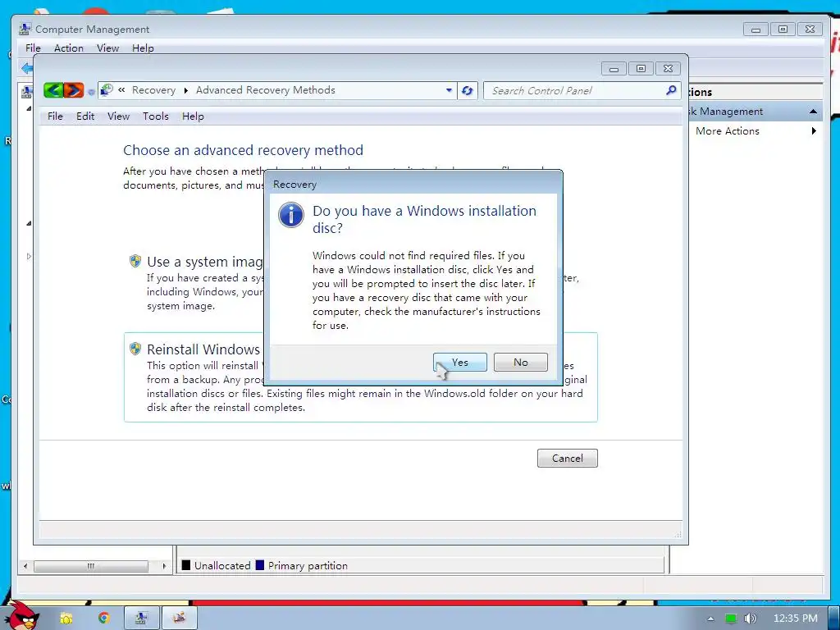This screenshot has height=630, width=840.
Task: Go back with the green back arrow
Action: click(53, 90)
